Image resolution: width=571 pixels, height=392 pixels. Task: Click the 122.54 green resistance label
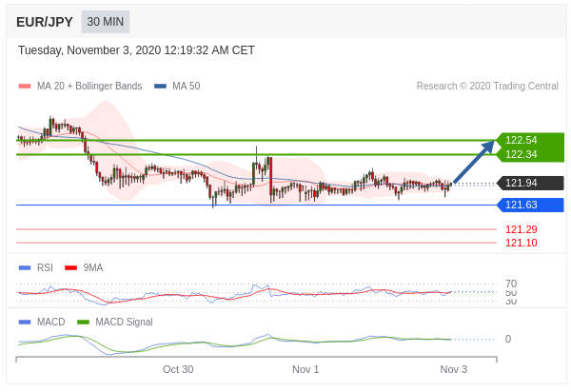(530, 140)
